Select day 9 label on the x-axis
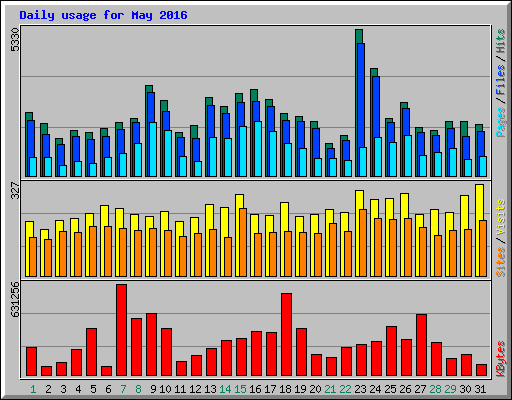 click(153, 389)
